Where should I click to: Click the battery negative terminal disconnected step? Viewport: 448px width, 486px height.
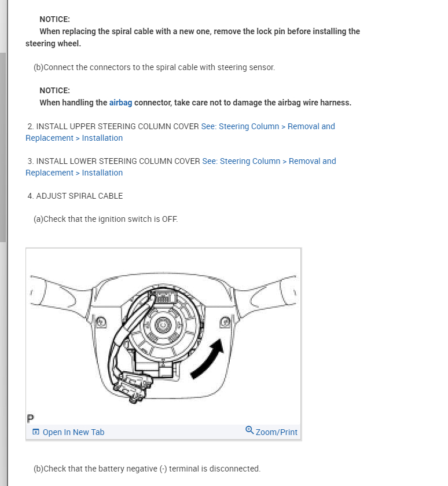pyautogui.click(x=147, y=469)
